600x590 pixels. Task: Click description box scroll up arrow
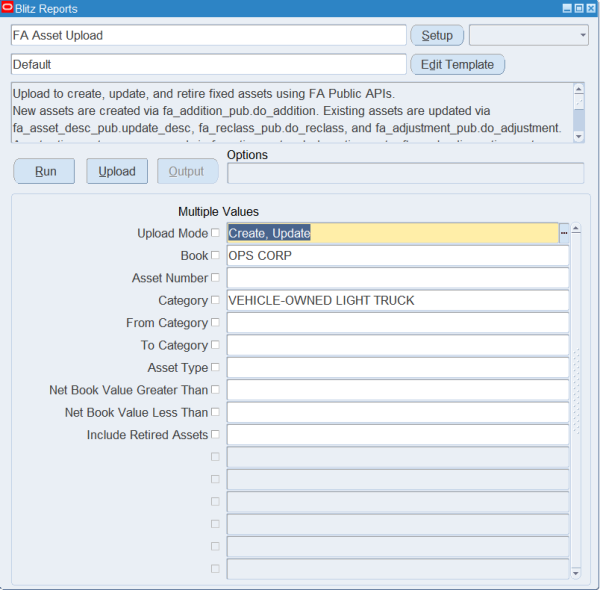[x=579, y=89]
